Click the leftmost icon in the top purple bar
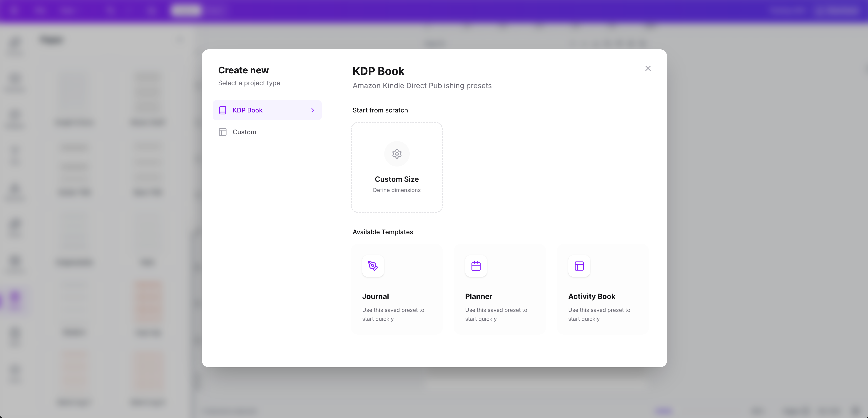The image size is (868, 418). pos(14,10)
